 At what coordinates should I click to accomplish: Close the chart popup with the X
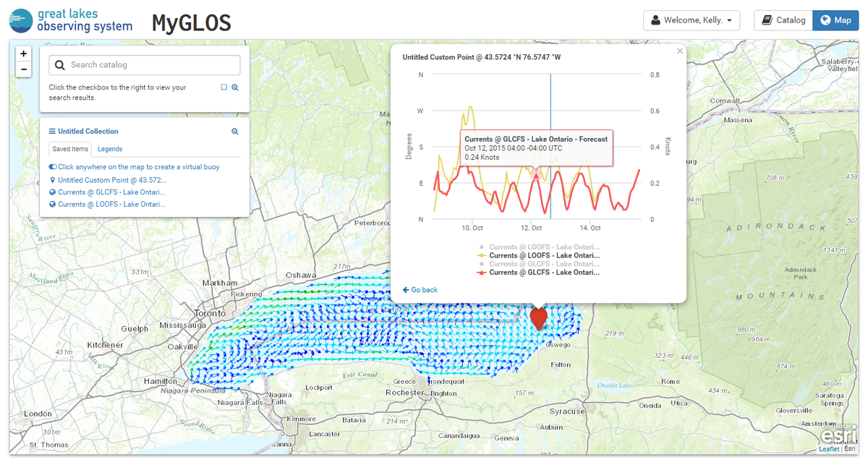(679, 51)
